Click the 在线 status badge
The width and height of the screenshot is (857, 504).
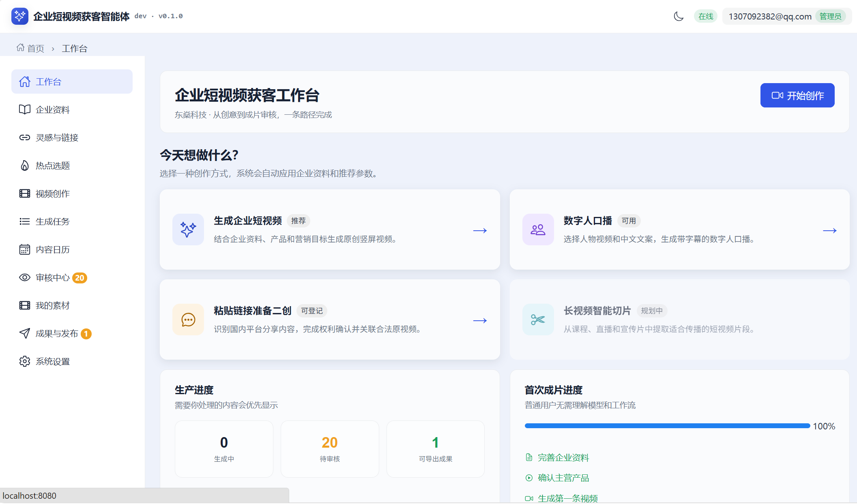[x=706, y=16]
